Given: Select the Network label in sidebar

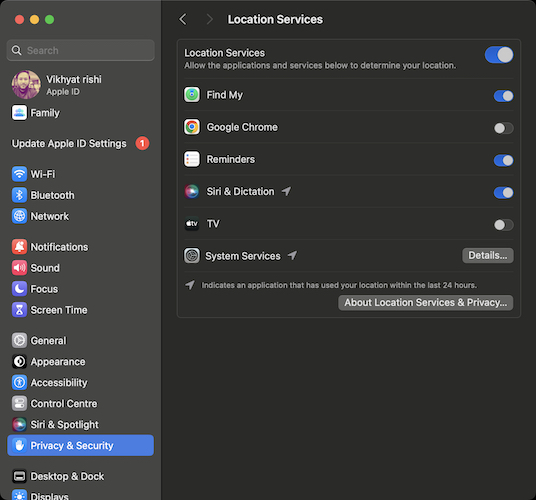Looking at the screenshot, I should click(50, 216).
